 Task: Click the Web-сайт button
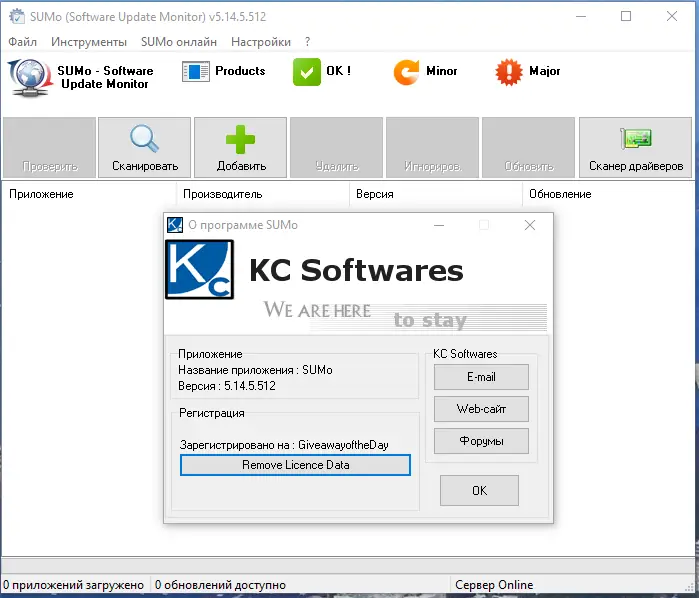(x=481, y=409)
